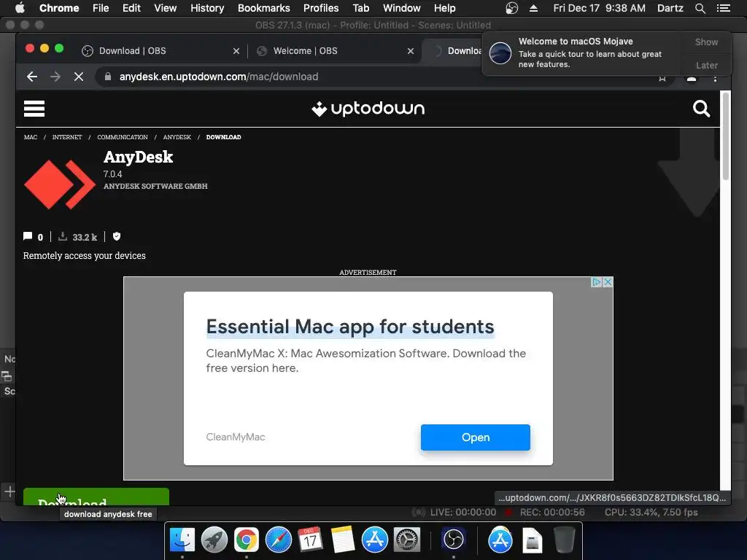
Task: Click the page vertical scrollbar
Action: [726, 136]
